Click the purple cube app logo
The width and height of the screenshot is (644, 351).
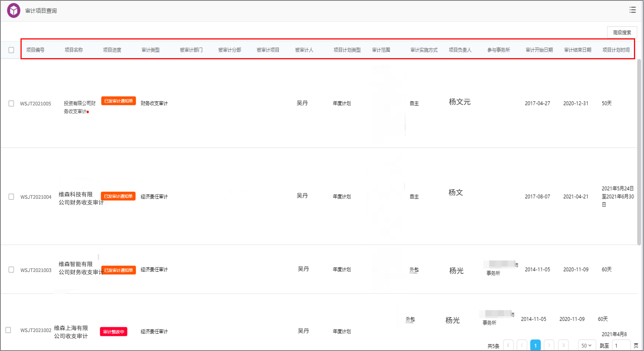coord(14,10)
